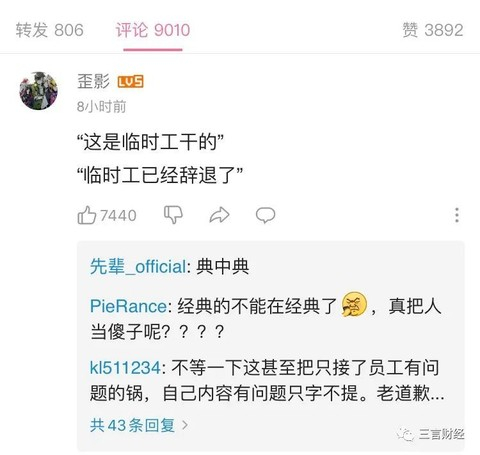This screenshot has height=455, width=480.
Task: Tap the chevron next to 共43条回复
Action: [185, 425]
